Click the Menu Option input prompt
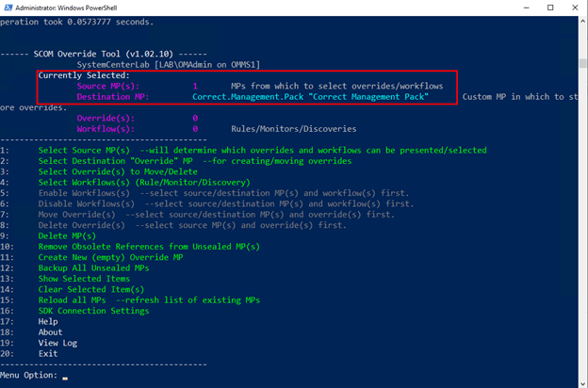The image size is (588, 388). 64,375
